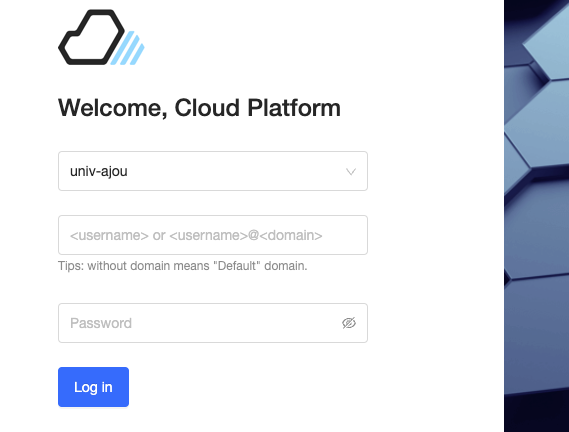Click the down arrow beside univ-ajou
Screen dimensions: 569x432
click(x=351, y=171)
